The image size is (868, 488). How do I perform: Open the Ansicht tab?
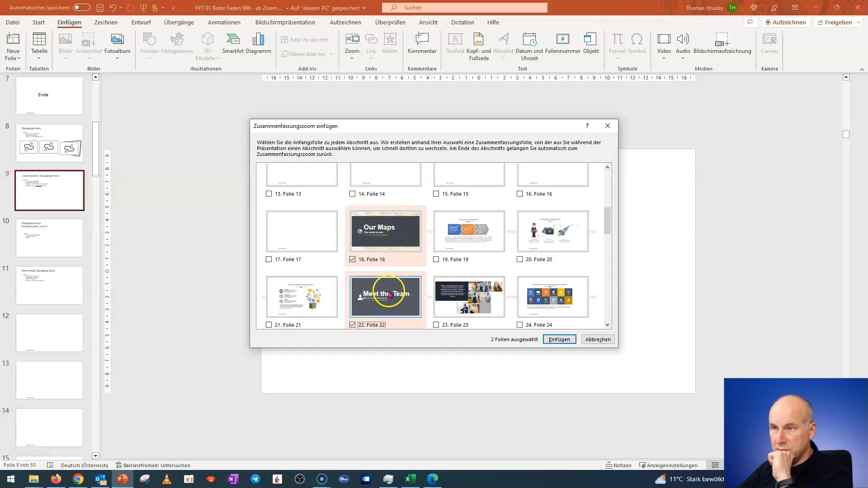(x=428, y=22)
